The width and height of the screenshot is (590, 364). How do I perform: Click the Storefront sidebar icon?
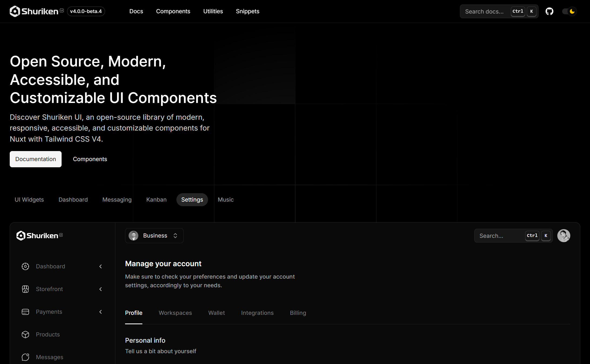[25, 289]
